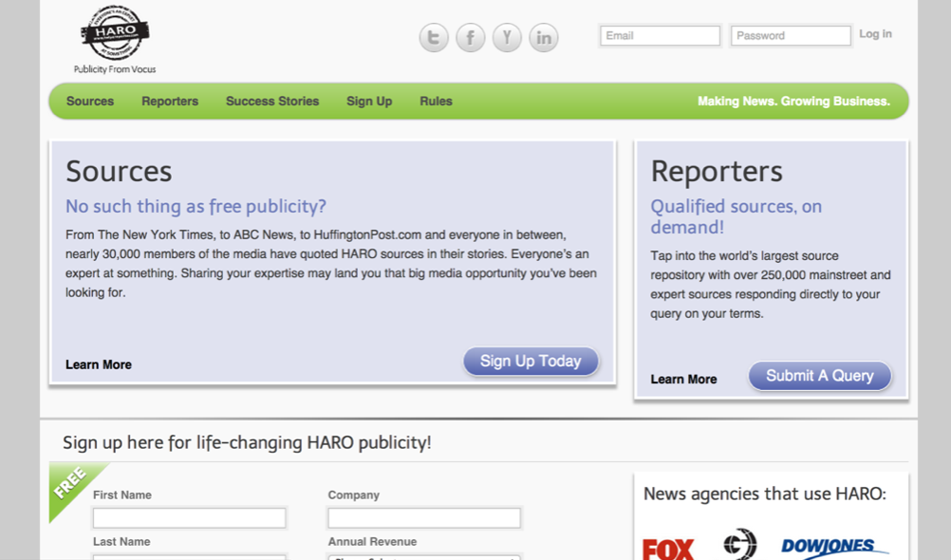Click into the Company field
Screen dimensions: 951x560
tap(424, 518)
